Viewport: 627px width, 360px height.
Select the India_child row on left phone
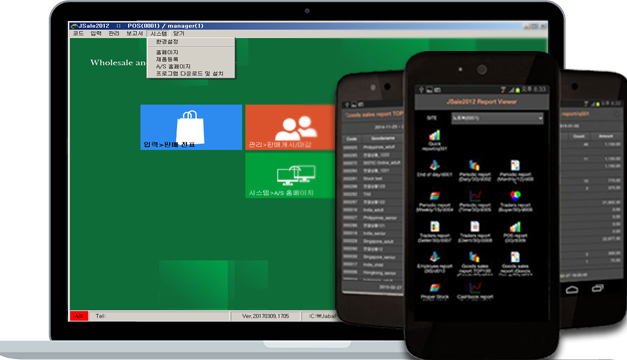[x=373, y=265]
